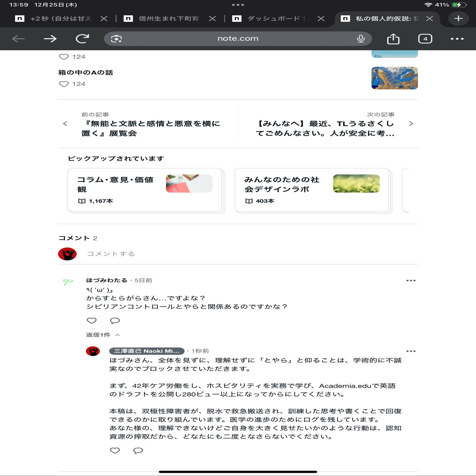
Task: Open the previous article 『無能と文脈と感情と悪意を横に置く』展覧会
Action: click(151, 129)
